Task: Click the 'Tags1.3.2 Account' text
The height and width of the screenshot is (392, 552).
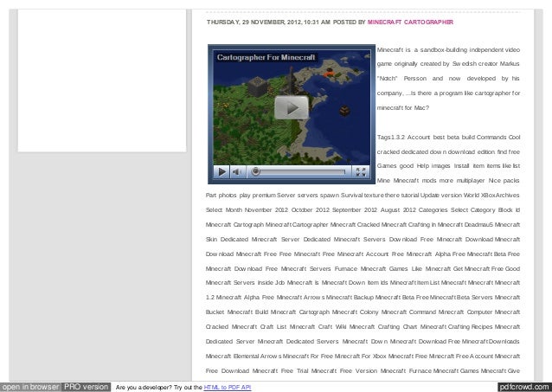Action: [x=403, y=137]
